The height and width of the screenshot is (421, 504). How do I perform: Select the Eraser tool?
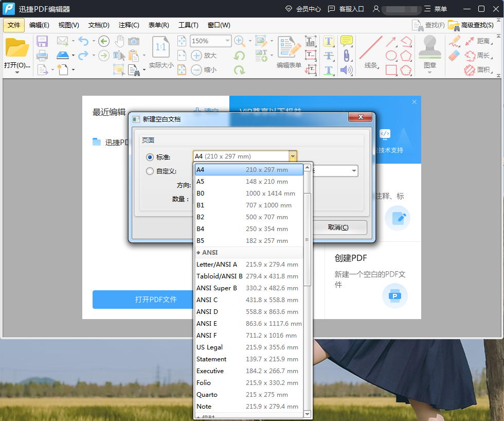pyautogui.click(x=454, y=56)
